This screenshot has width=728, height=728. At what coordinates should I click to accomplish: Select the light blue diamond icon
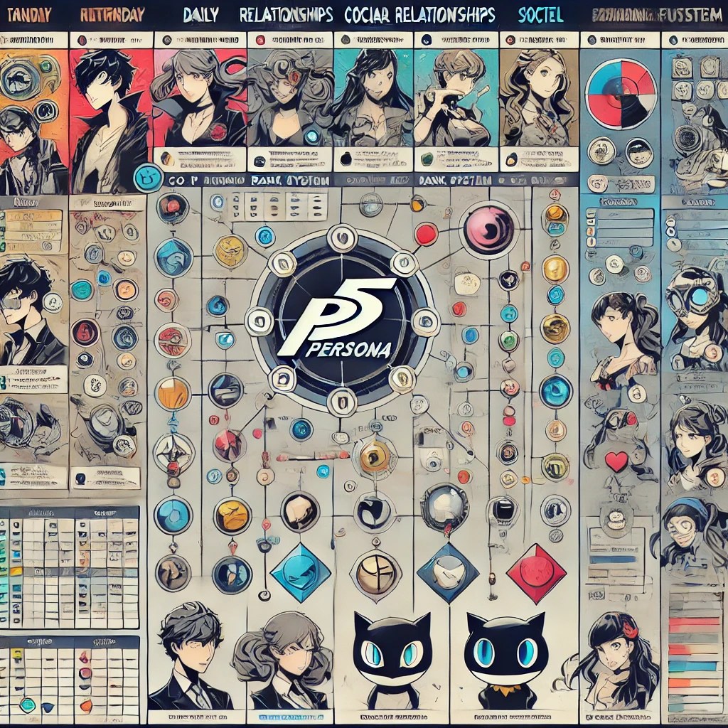pyautogui.click(x=300, y=573)
